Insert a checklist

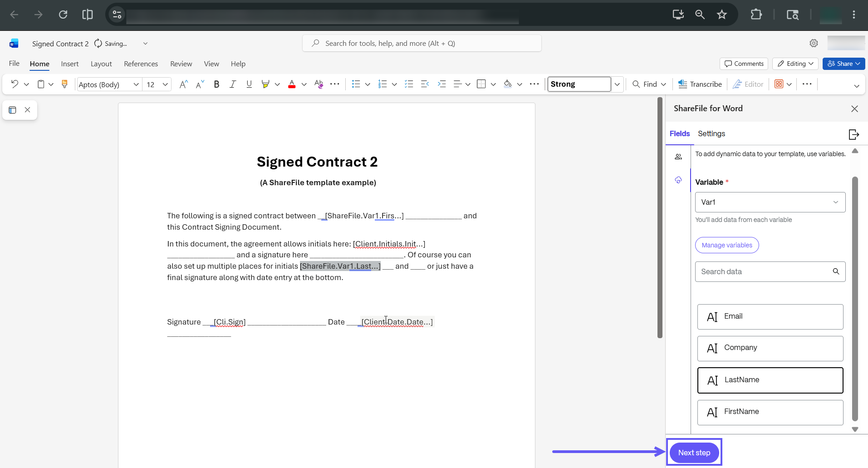pos(409,84)
